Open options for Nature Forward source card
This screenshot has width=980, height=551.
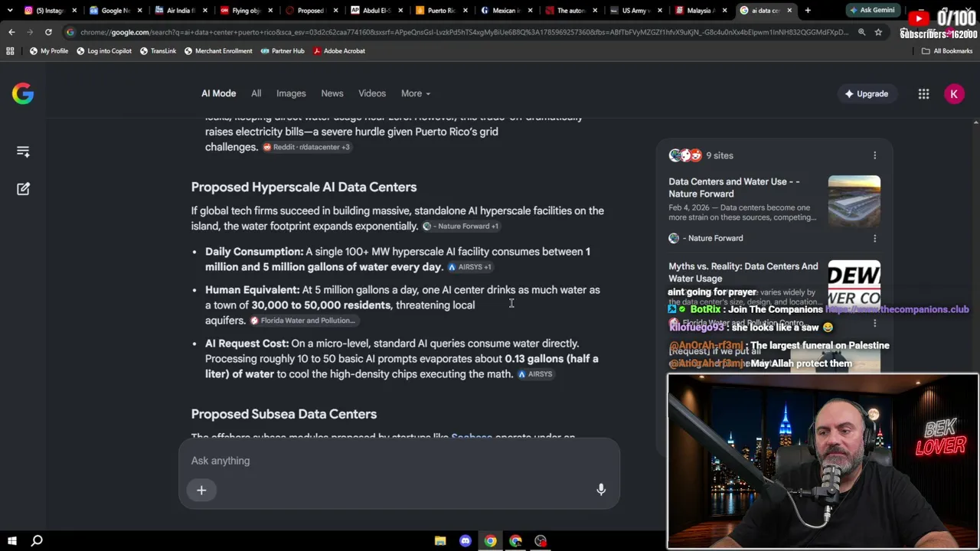tap(874, 238)
